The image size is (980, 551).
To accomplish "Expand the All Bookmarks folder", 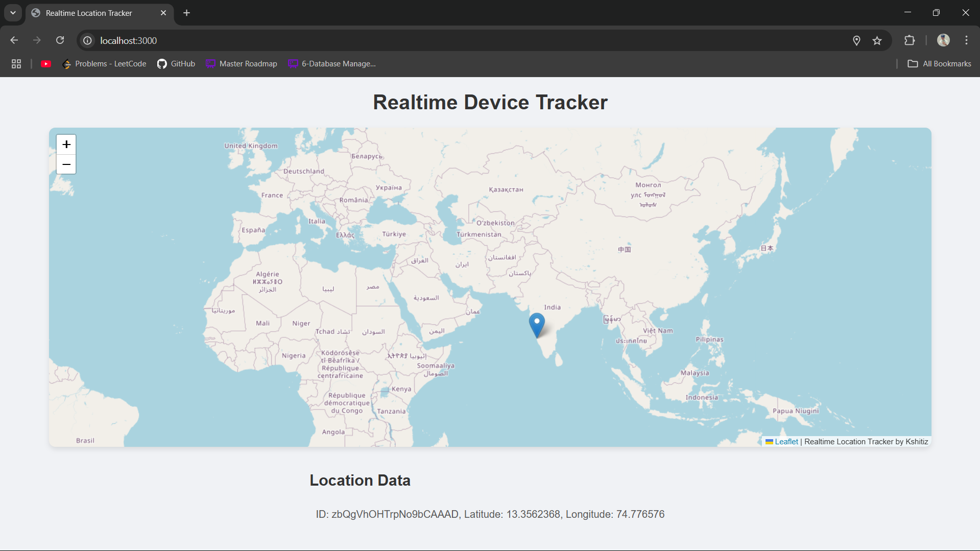I will coord(939,64).
